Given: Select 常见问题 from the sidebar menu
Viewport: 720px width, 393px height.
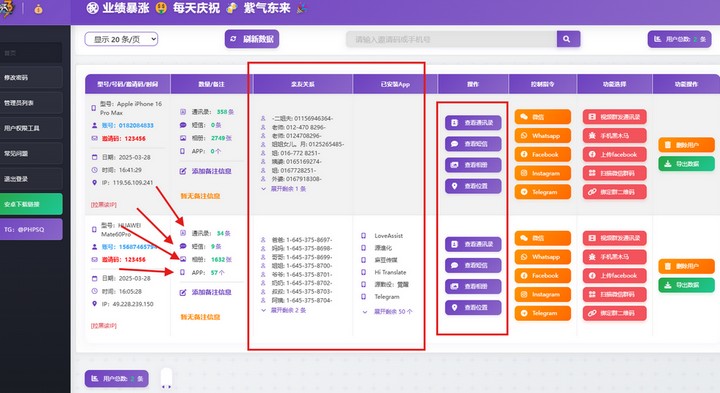Looking at the screenshot, I should (31, 153).
